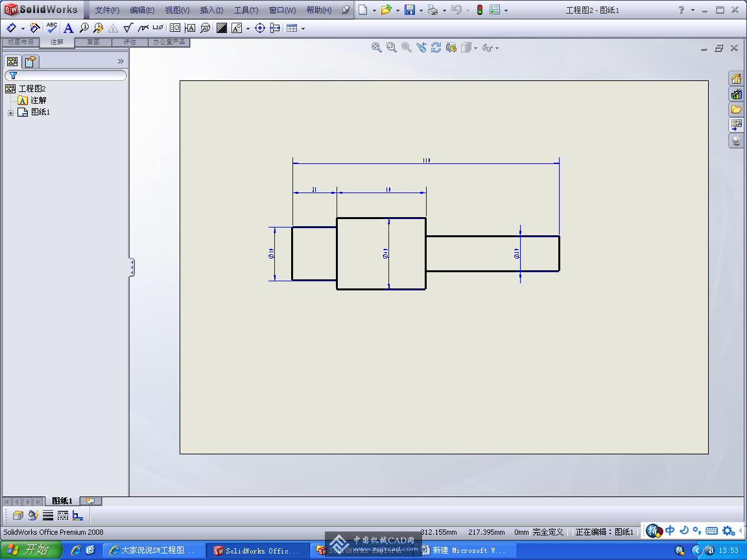Open the Blocks tool dropdown arrow
Image resolution: width=747 pixels, height=560 pixels.
pyautogui.click(x=248, y=29)
